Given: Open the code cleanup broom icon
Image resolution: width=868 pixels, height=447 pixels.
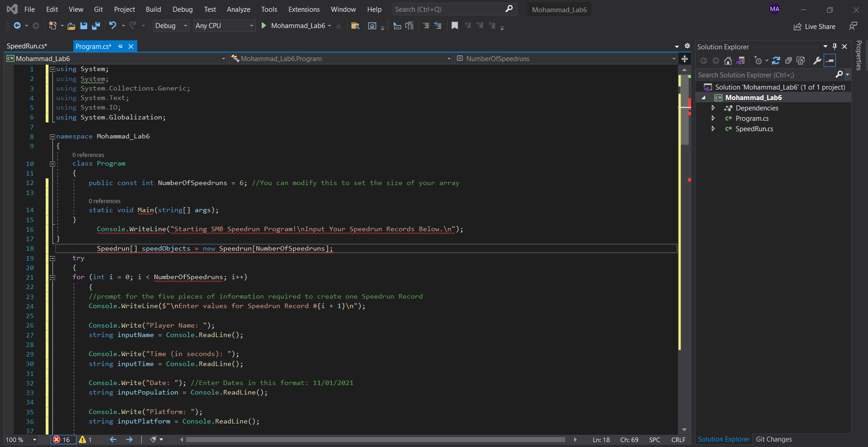Looking at the screenshot, I should pyautogui.click(x=153, y=439).
